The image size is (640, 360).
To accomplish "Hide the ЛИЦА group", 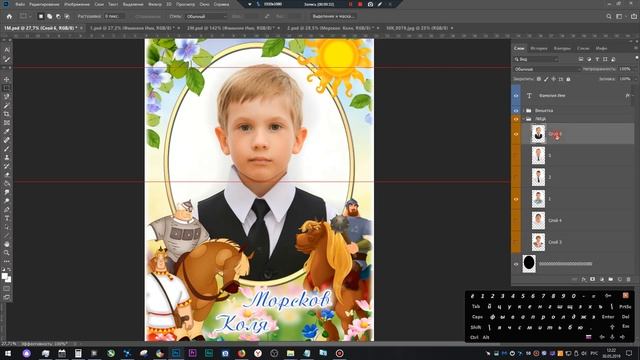I will (516, 119).
